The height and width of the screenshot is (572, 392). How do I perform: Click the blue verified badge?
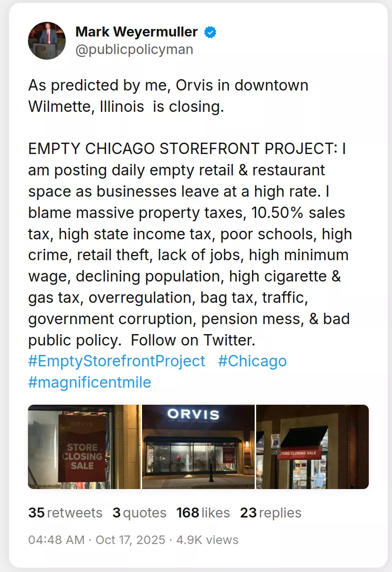(x=210, y=32)
